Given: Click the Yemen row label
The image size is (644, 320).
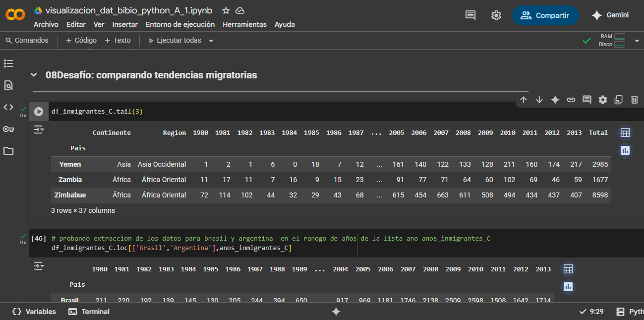Looking at the screenshot, I should (x=70, y=164).
